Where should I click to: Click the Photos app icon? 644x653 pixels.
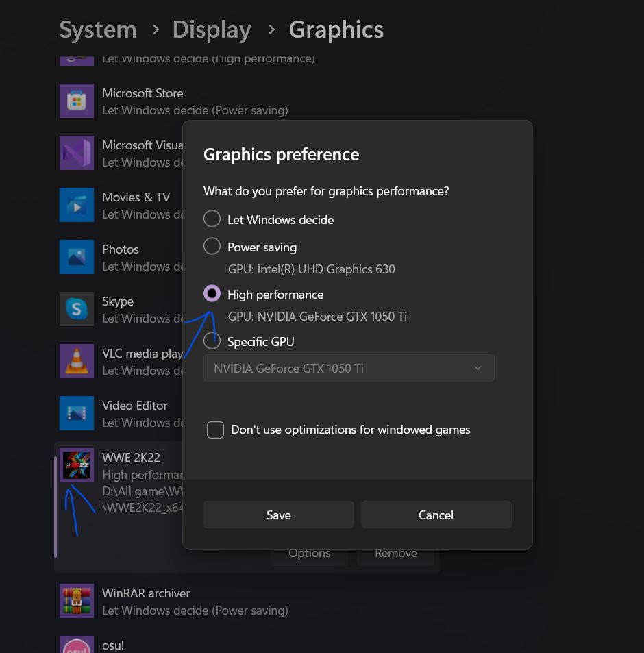[x=77, y=257]
